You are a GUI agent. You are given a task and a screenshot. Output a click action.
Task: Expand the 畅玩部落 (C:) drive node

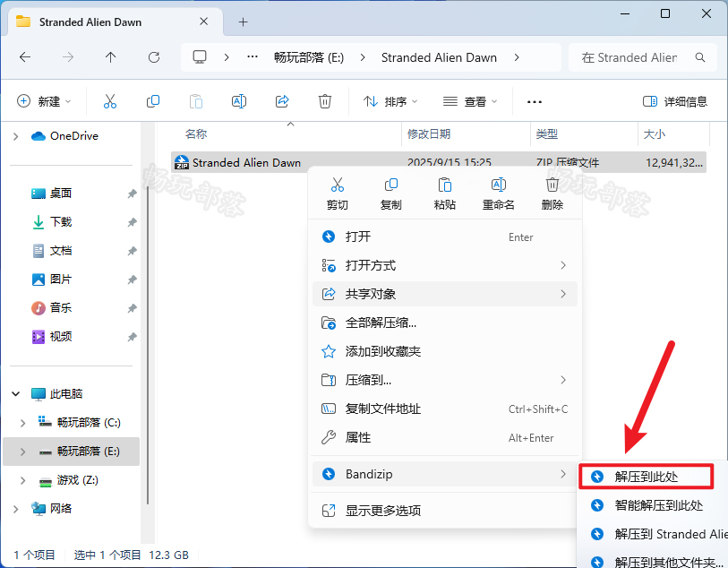pos(22,423)
